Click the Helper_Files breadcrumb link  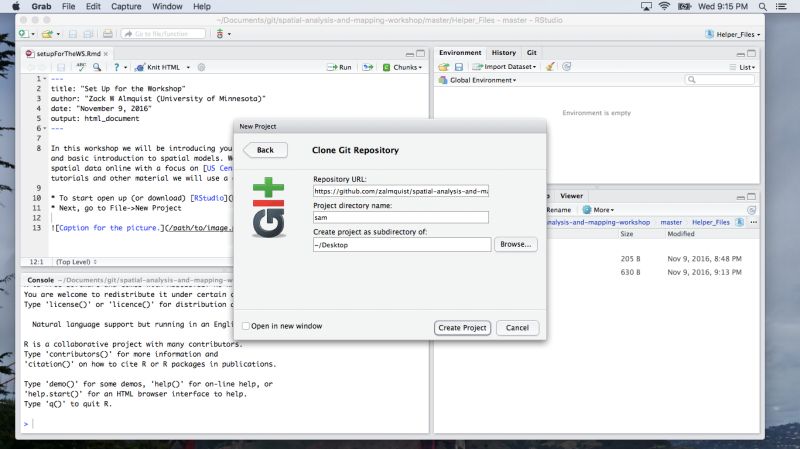pyautogui.click(x=711, y=222)
